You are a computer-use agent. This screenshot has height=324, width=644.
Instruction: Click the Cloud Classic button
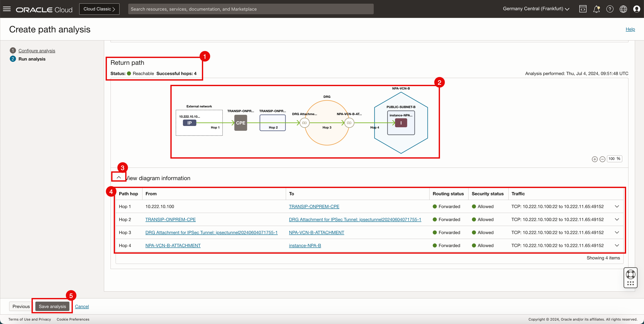99,9
